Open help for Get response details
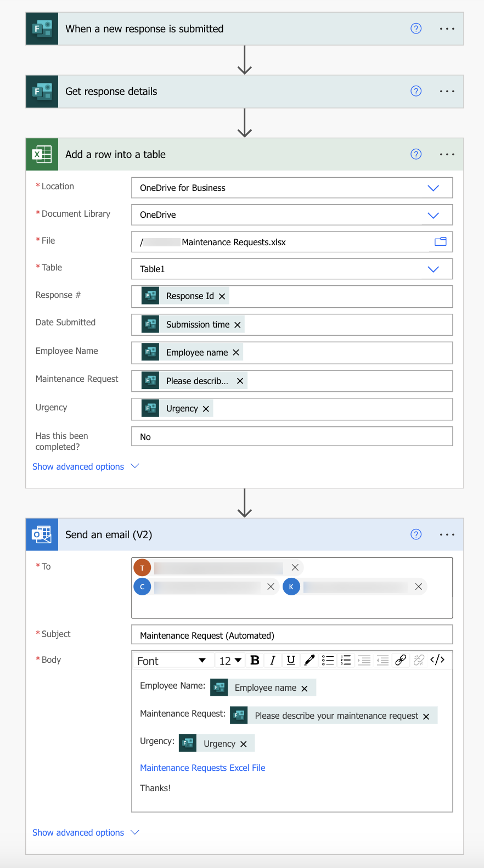Viewport: 484px width, 868px height. (x=416, y=91)
